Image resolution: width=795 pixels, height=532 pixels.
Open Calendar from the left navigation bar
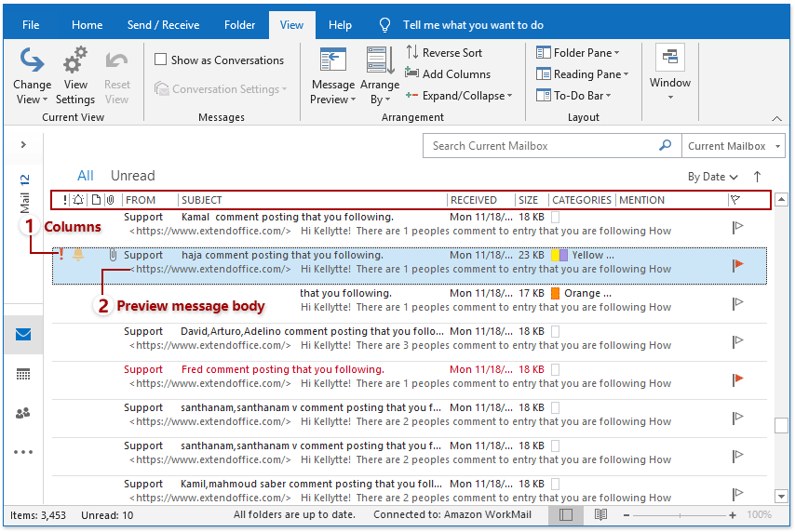click(23, 374)
